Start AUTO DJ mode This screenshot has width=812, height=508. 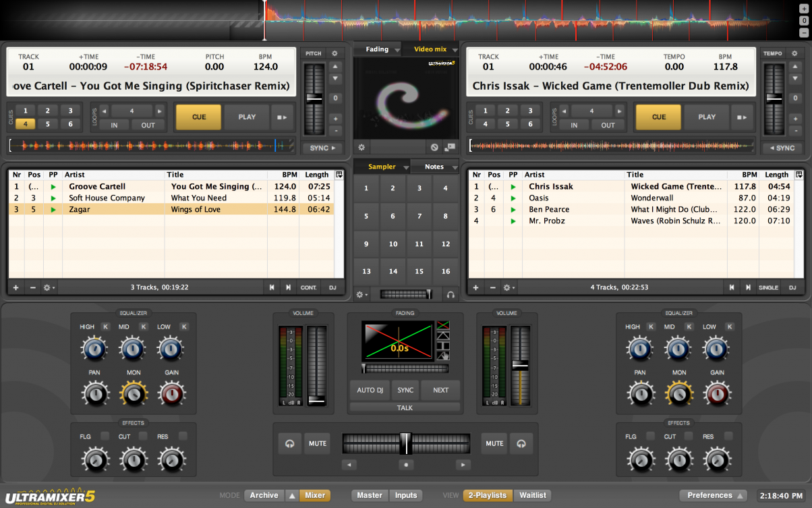[x=370, y=390]
